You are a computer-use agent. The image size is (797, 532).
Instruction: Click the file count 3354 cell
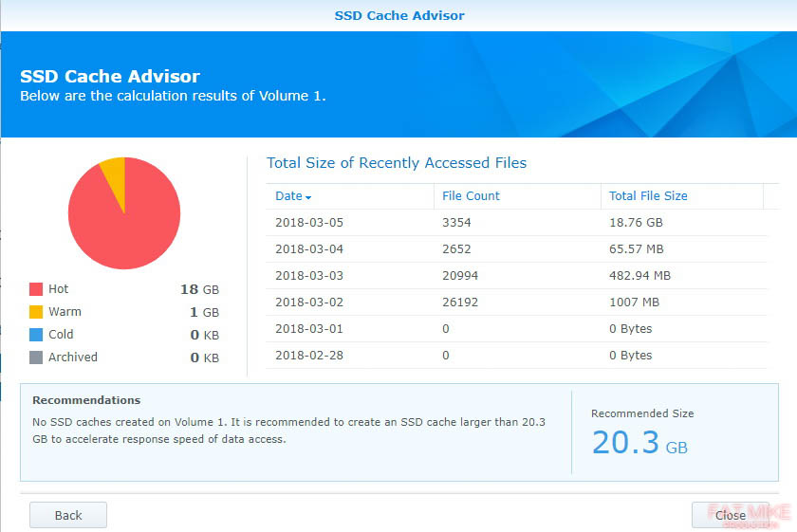pyautogui.click(x=456, y=223)
